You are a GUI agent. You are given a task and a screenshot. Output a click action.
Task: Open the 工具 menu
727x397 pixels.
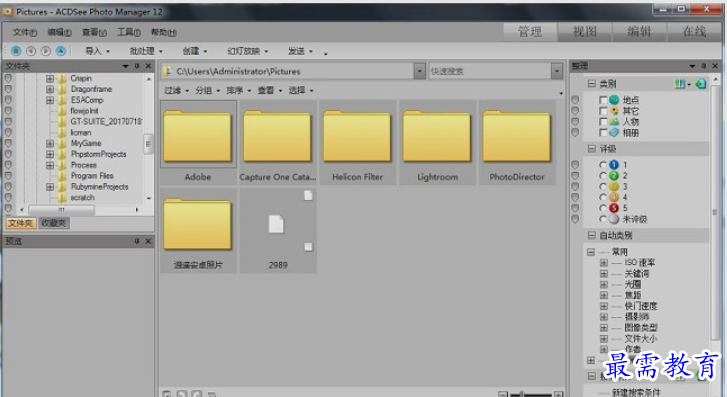coord(128,32)
